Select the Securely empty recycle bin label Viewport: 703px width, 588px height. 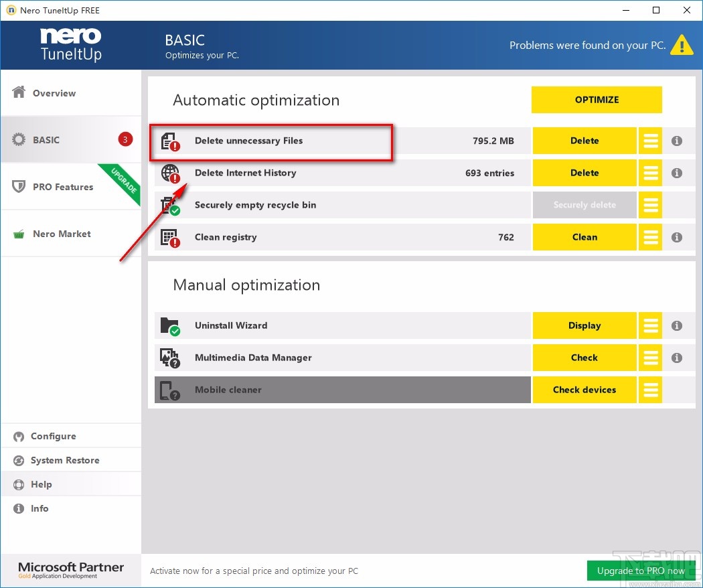coord(255,205)
